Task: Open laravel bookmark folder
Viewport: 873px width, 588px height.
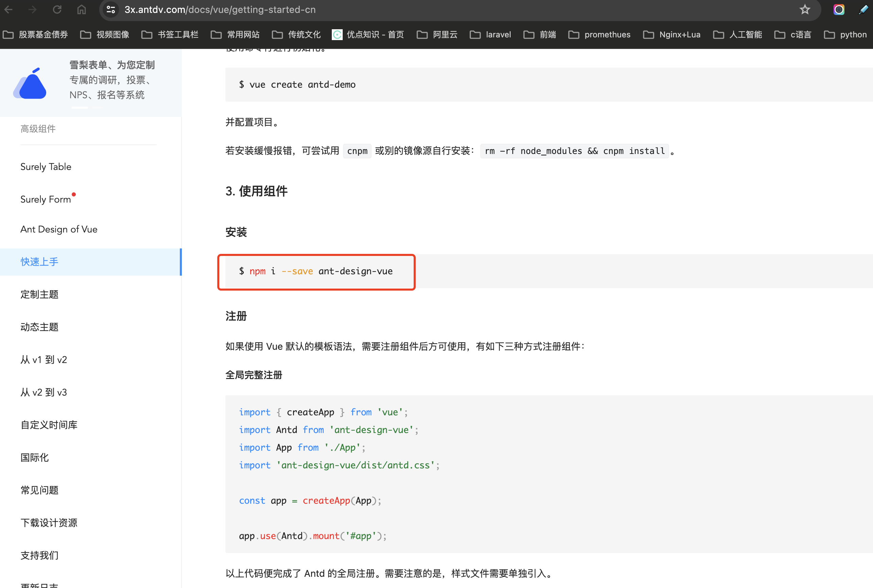Action: [x=491, y=35]
